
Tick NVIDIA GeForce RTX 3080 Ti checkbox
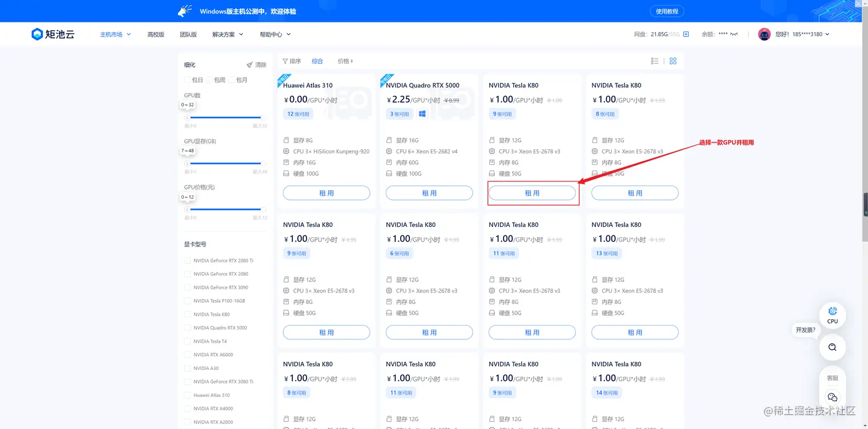[187, 382]
